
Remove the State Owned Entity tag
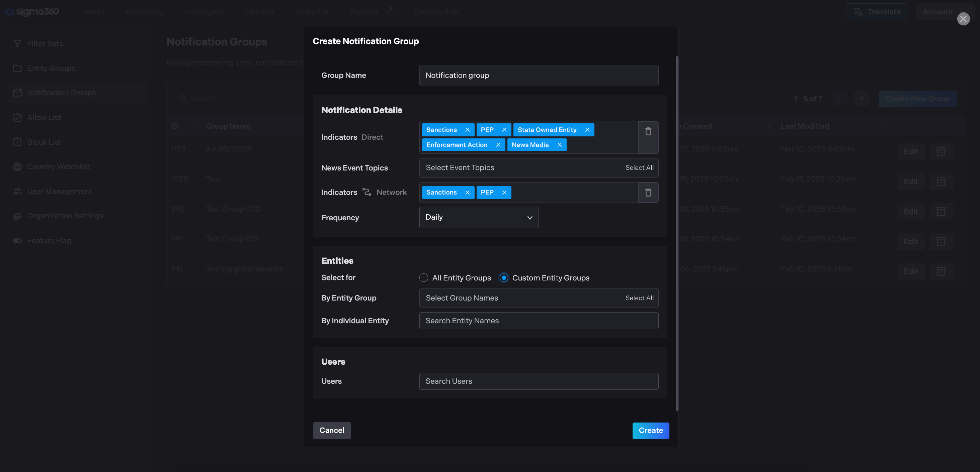[587, 130]
